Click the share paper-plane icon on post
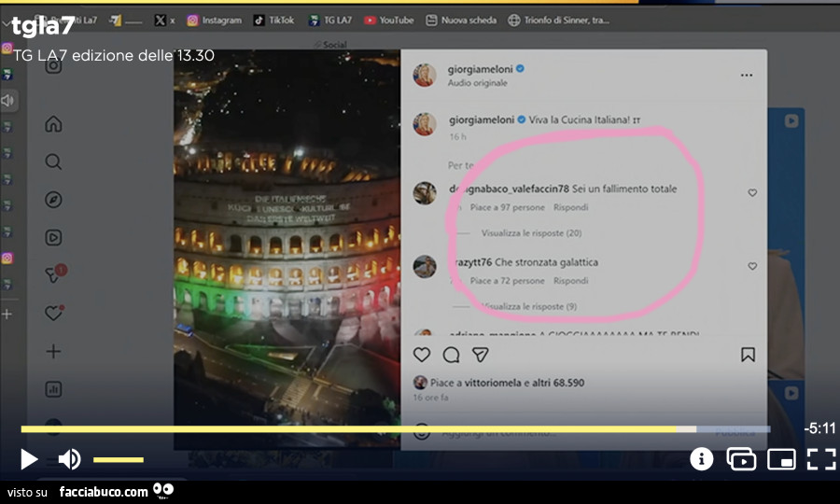840x504 pixels. (x=480, y=355)
